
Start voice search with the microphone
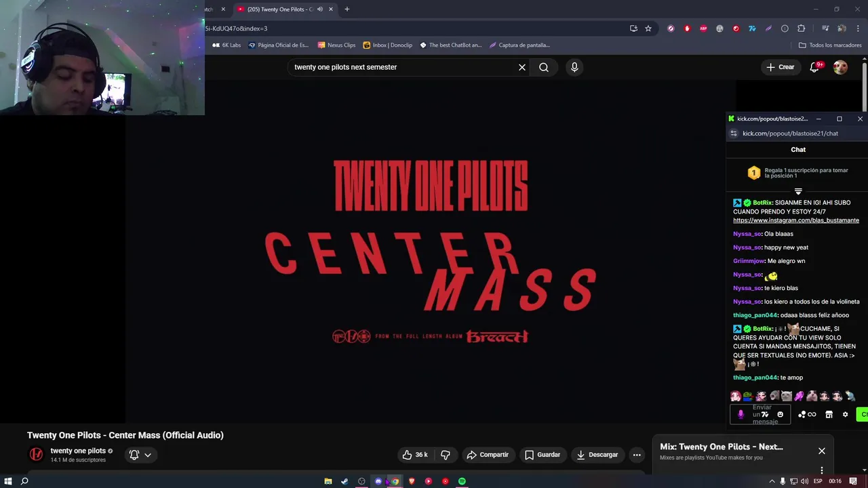pyautogui.click(x=574, y=67)
